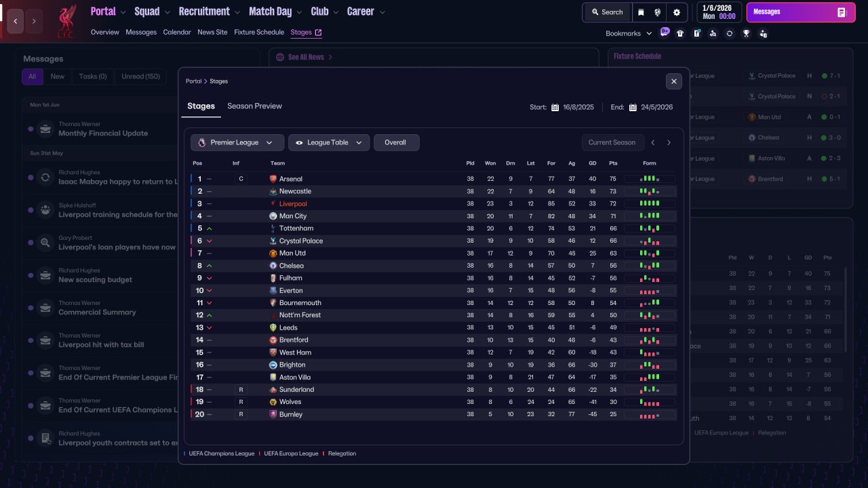Click the circular refresh bookmark icon
This screenshot has width=868, height=488.
pos(730,33)
